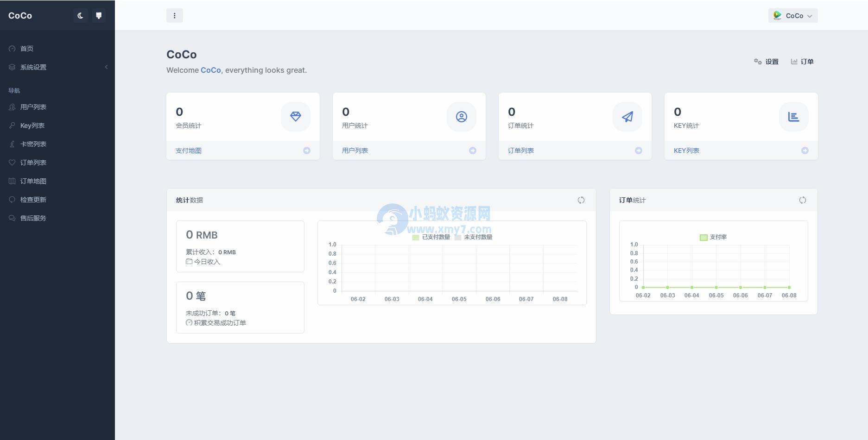The width and height of the screenshot is (868, 440).
Task: Click the Key列表 key icon
Action: tap(12, 126)
